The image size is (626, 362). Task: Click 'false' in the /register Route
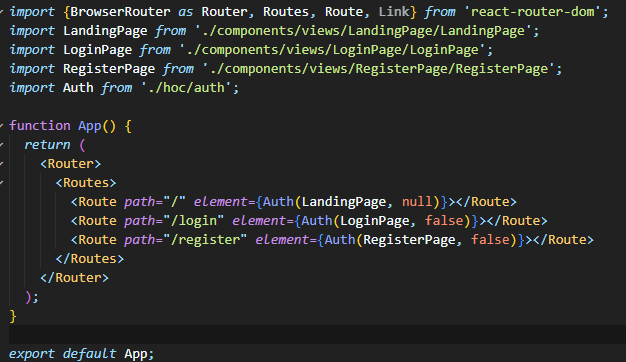coord(490,240)
